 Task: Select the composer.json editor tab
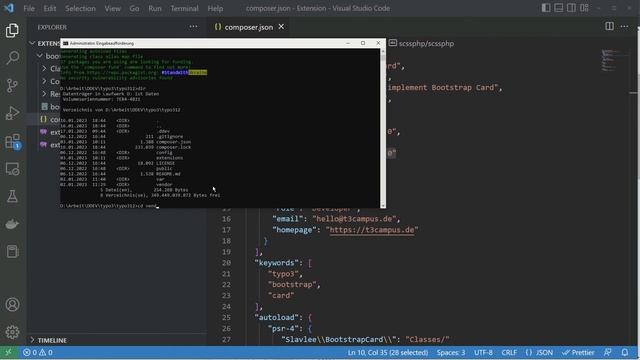pyautogui.click(x=249, y=27)
